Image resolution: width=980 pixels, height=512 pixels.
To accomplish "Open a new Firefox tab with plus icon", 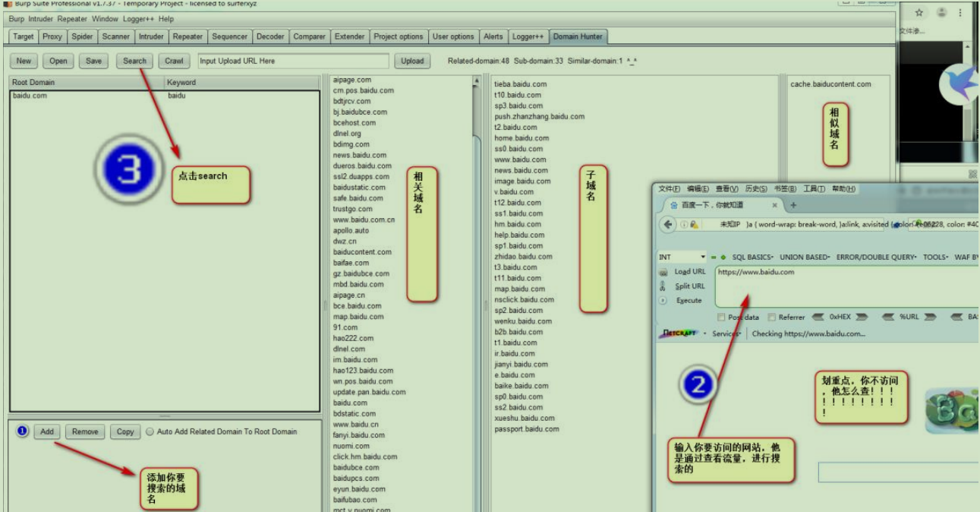I will tap(793, 204).
